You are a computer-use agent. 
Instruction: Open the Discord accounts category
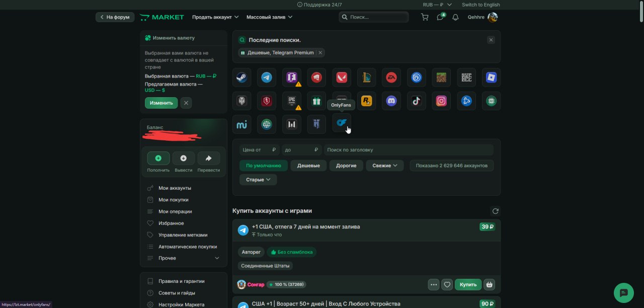point(391,101)
